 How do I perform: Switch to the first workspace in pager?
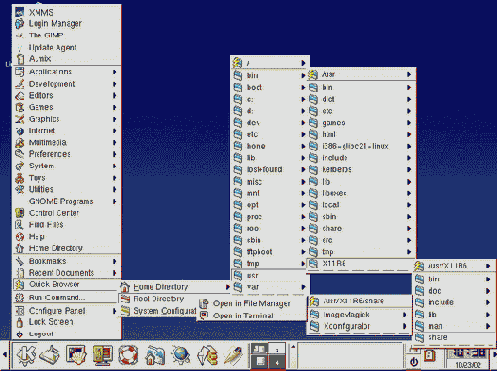click(260, 349)
